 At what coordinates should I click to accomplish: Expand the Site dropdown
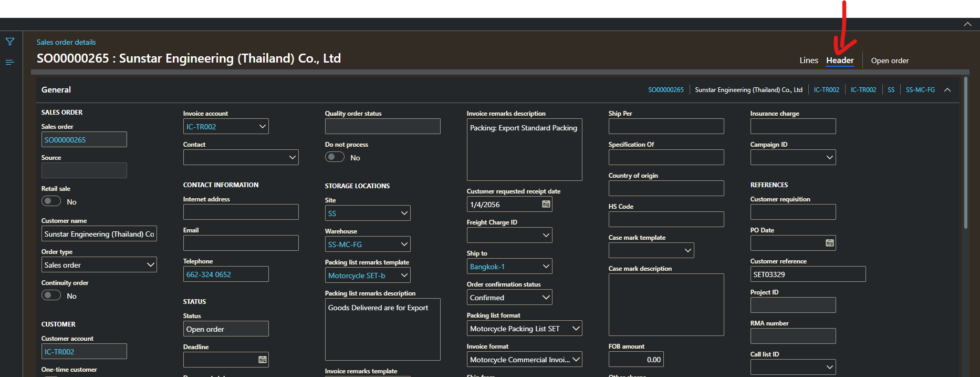click(x=404, y=213)
